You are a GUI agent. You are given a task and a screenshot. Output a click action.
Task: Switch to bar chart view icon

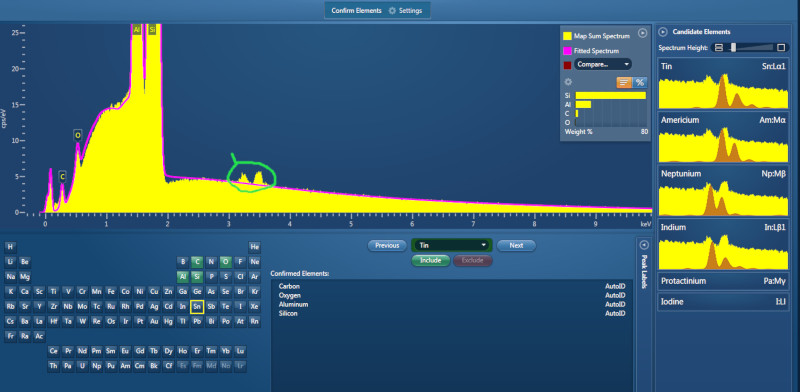coord(624,82)
